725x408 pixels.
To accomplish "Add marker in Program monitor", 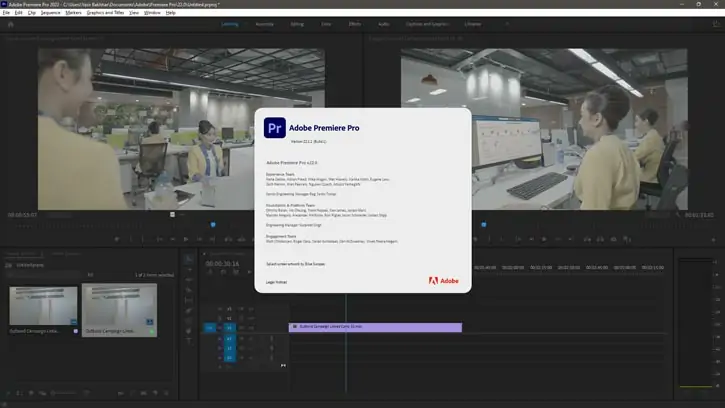I will coord(475,239).
